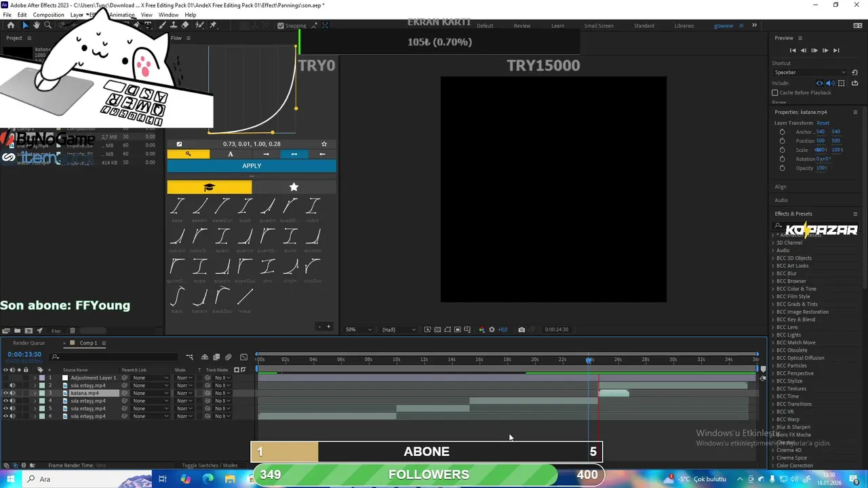The height and width of the screenshot is (488, 868).
Task: Expand the Adjustment Layer 1 properties
Action: 35,378
